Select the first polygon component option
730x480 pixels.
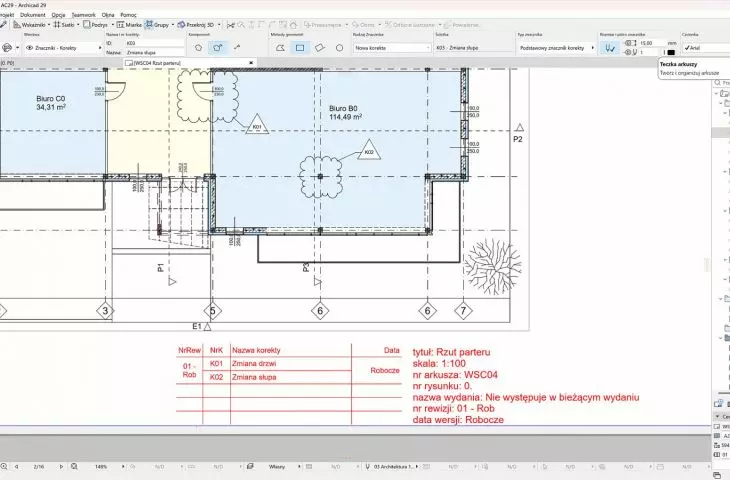198,47
